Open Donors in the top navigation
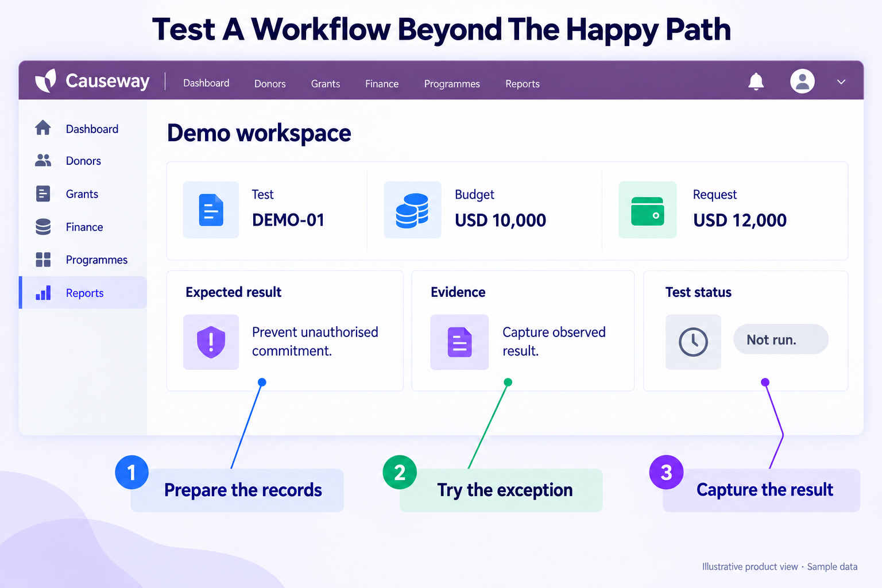The width and height of the screenshot is (882, 588). pyautogui.click(x=270, y=84)
